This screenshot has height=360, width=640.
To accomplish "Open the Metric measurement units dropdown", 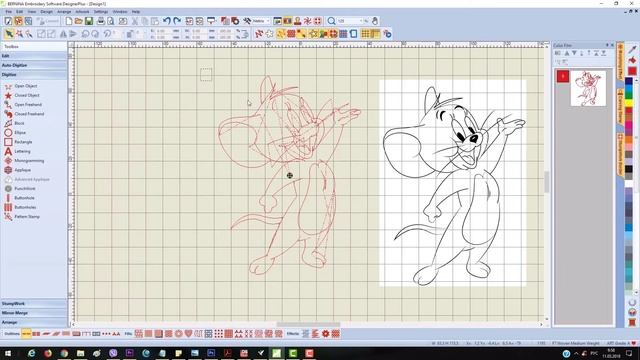I will [x=268, y=21].
